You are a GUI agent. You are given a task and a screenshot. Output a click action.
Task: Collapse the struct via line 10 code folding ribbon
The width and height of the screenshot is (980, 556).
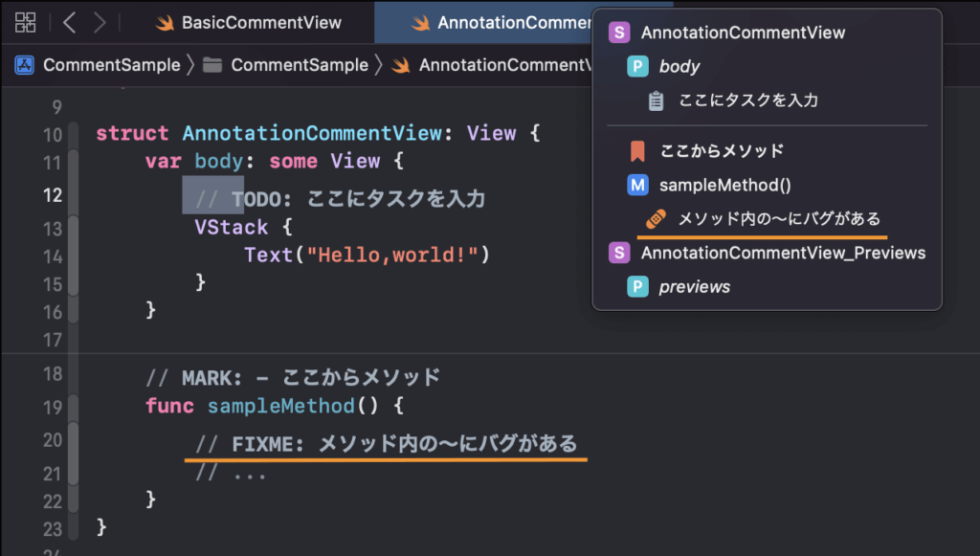[73, 135]
